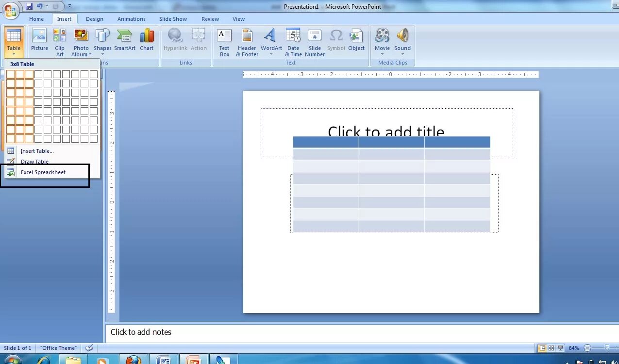The width and height of the screenshot is (619, 364).
Task: Insert a Text Box
Action: pos(224,42)
